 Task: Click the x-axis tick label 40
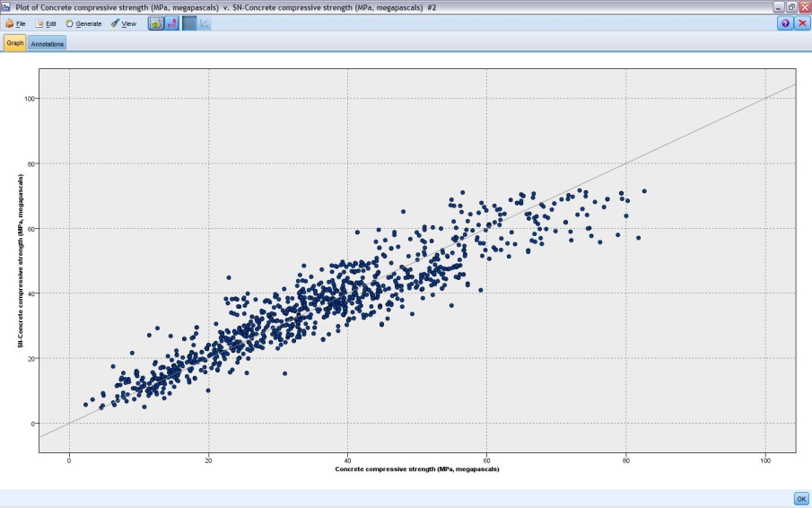pos(347,460)
